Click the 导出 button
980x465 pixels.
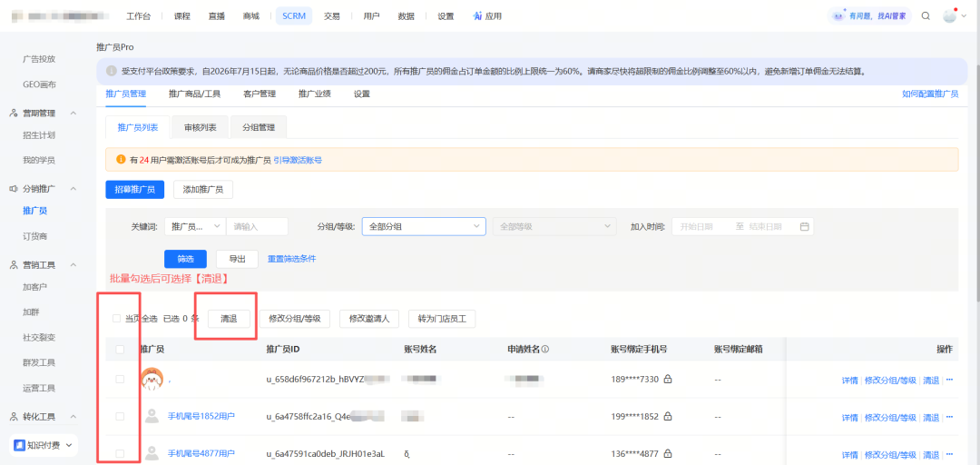click(237, 259)
